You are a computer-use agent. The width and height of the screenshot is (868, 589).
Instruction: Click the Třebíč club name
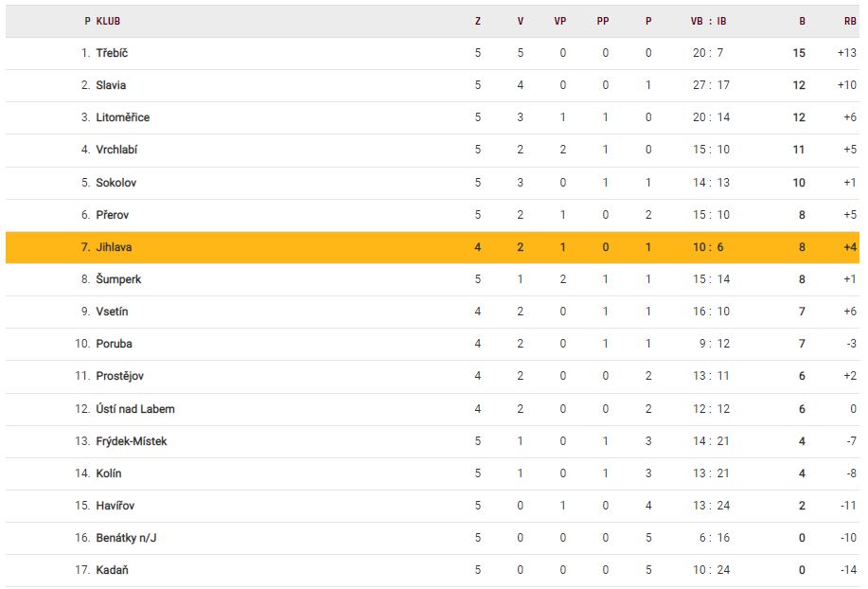[x=112, y=53]
